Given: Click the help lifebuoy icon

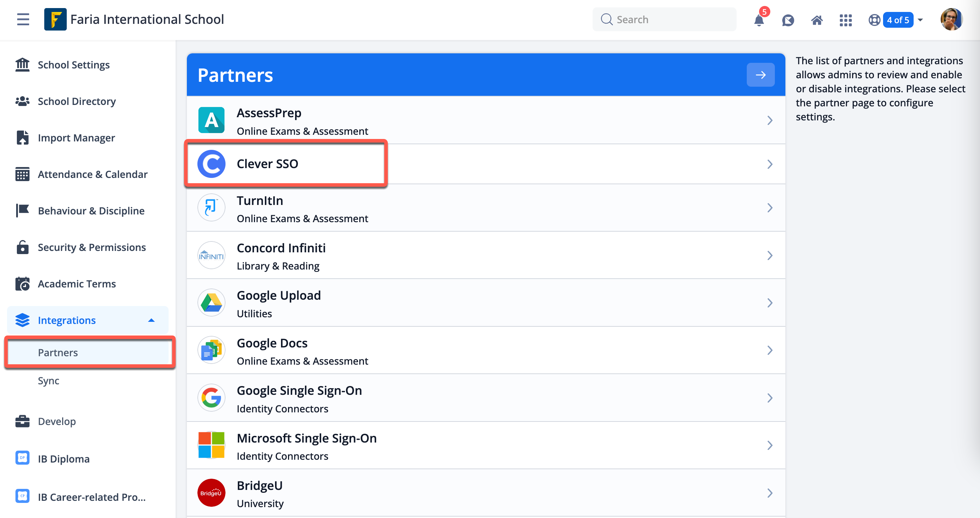Looking at the screenshot, I should [874, 20].
